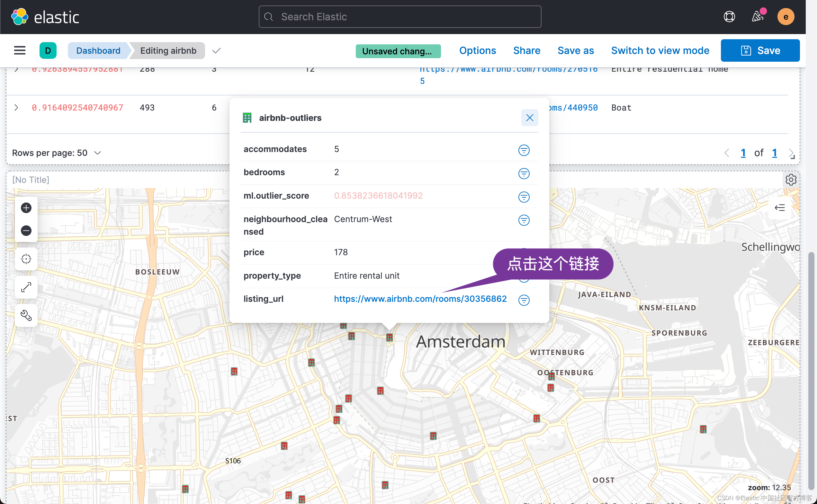Open the Options menu
Viewport: 817px width, 504px height.
(x=477, y=50)
